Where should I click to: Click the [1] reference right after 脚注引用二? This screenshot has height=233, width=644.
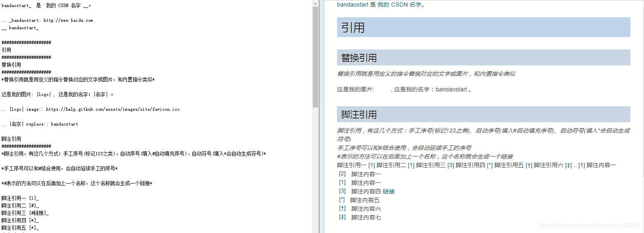[411, 165]
